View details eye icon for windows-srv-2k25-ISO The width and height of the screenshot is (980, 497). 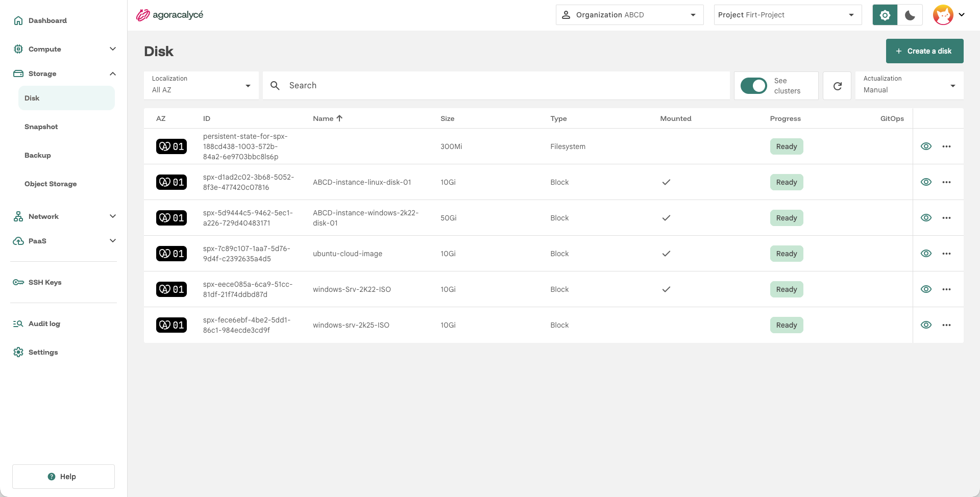point(926,325)
